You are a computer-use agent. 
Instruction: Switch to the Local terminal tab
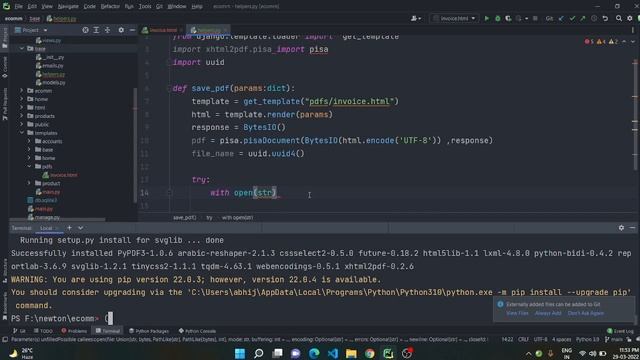click(x=46, y=228)
